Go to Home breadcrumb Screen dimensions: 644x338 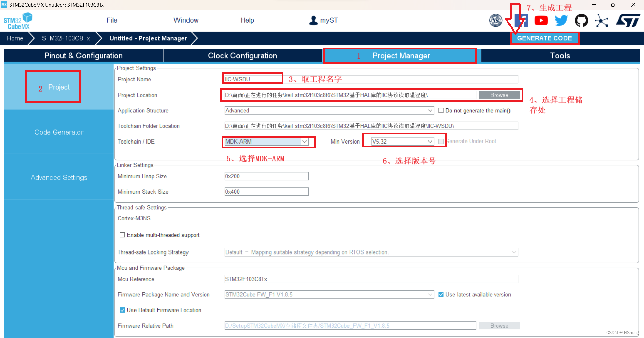point(15,38)
